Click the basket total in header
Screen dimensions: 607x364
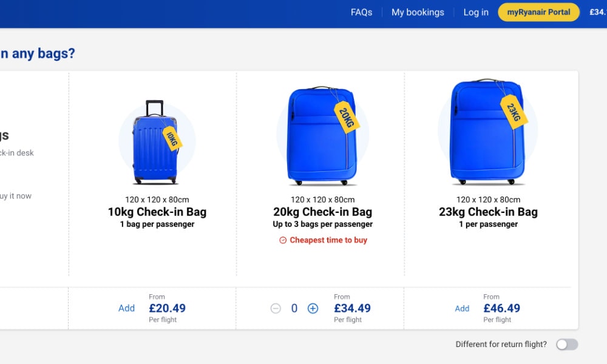pos(598,12)
